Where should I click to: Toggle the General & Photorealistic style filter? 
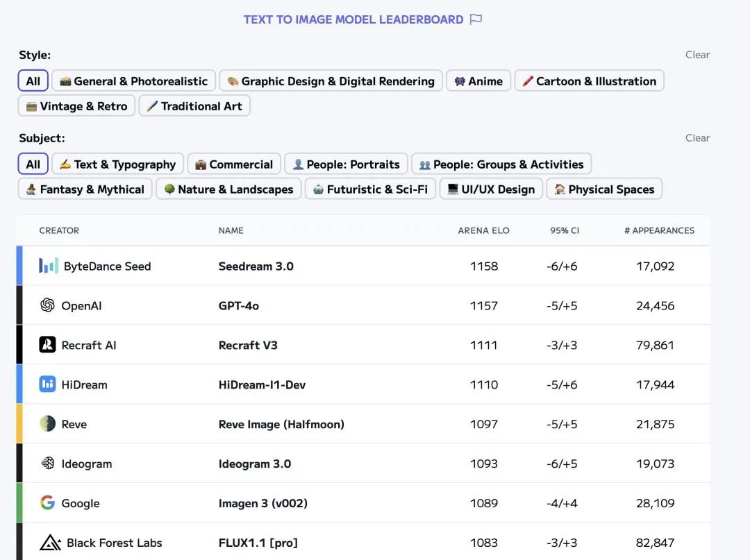(x=133, y=81)
